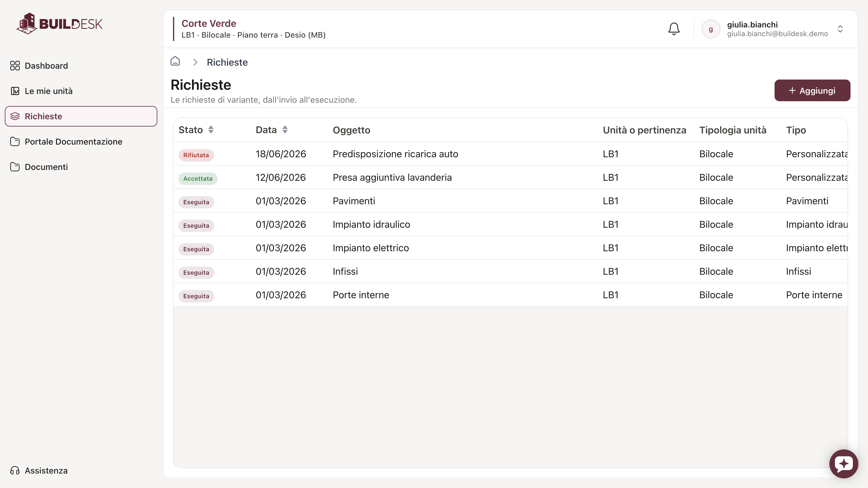Sort the table by Data
The height and width of the screenshot is (488, 868).
coord(285,130)
